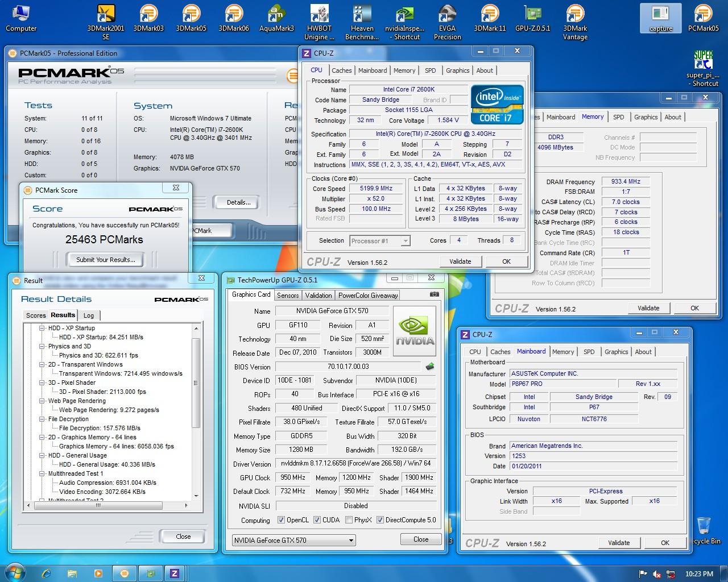Click CPU-Z Core Speed value field
Viewport: 728px width, 582px height.
(376, 189)
